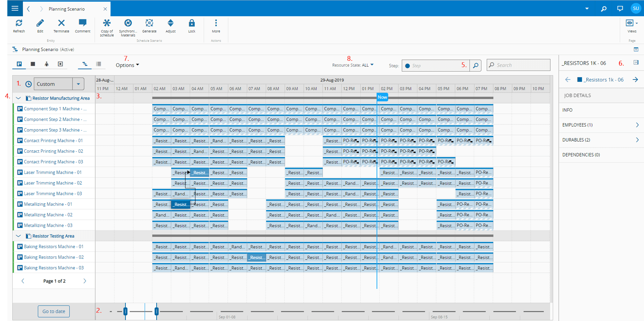Click the left handle of timeline range slider

(125, 311)
